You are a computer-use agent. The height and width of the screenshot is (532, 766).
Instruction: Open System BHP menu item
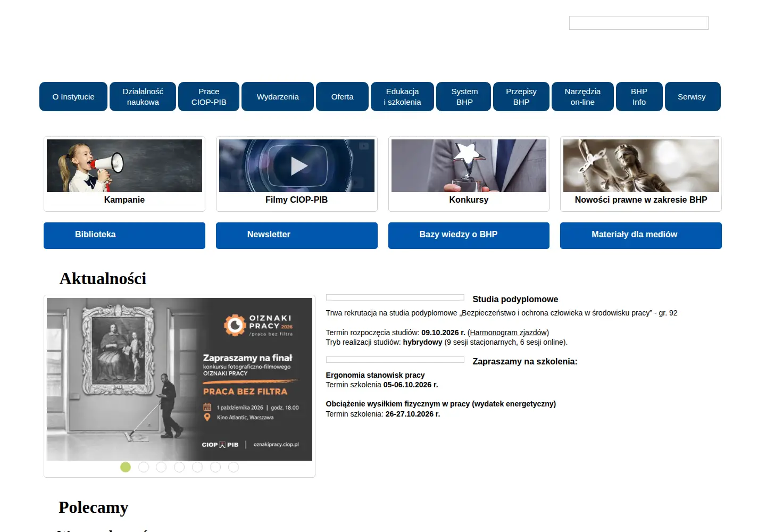[x=464, y=97]
